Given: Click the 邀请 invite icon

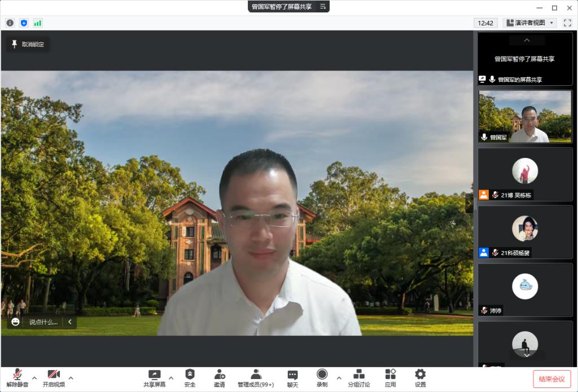Looking at the screenshot, I should coord(219,378).
